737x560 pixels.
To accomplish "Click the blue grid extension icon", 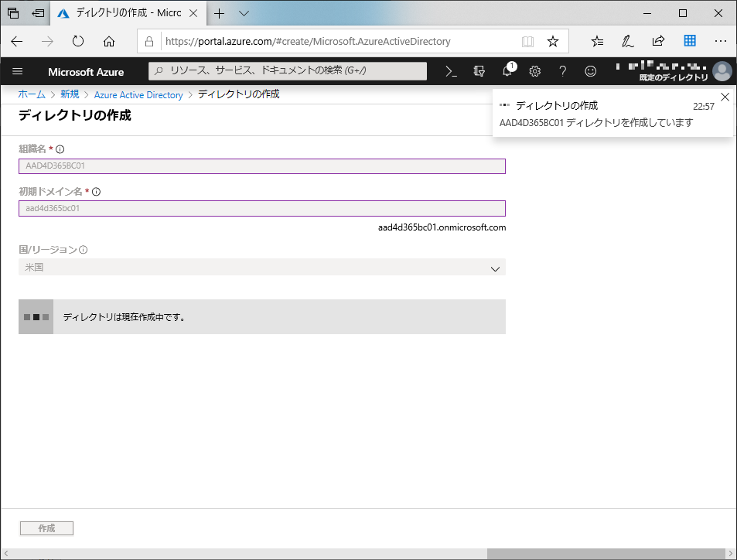I will pyautogui.click(x=690, y=41).
